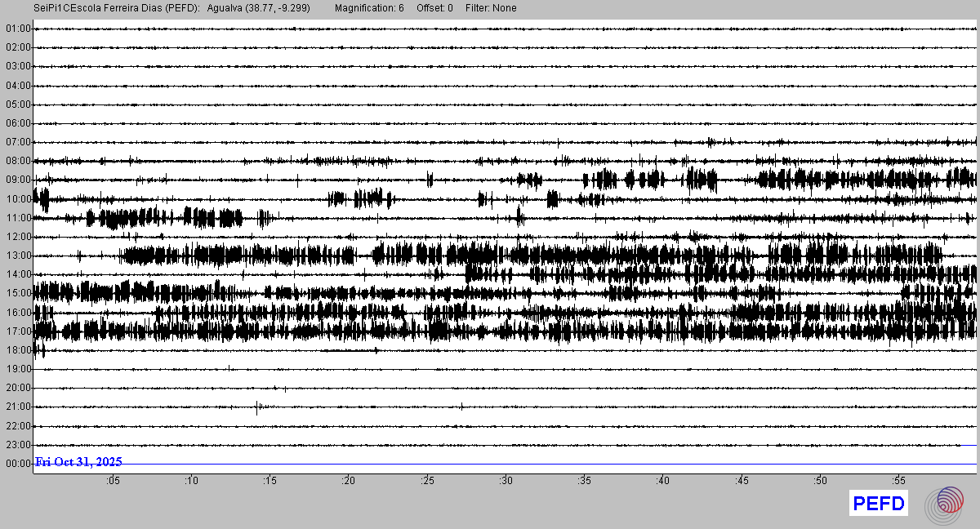The image size is (980, 529).
Task: Click the 'Filter: None' header text
Action: tap(491, 8)
